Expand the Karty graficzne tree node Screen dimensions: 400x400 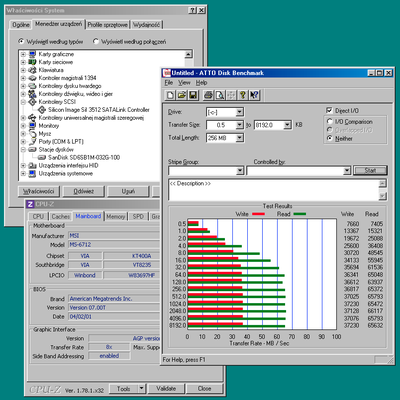(x=23, y=54)
